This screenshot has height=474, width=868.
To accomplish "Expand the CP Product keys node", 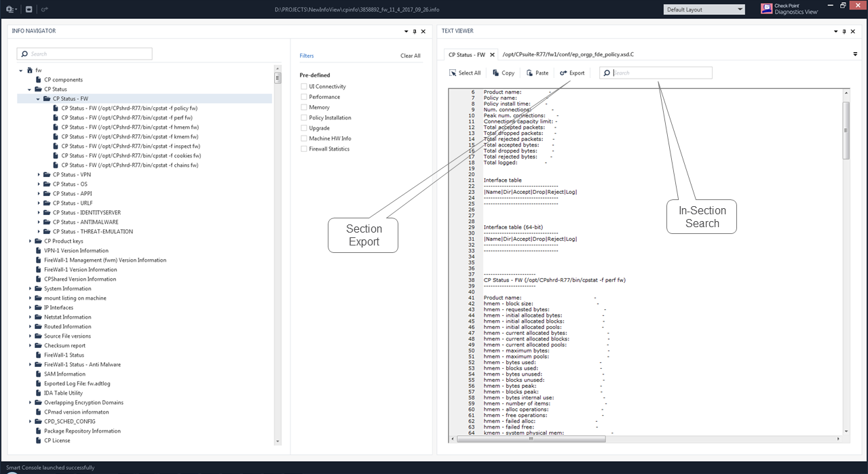I will pyautogui.click(x=30, y=241).
